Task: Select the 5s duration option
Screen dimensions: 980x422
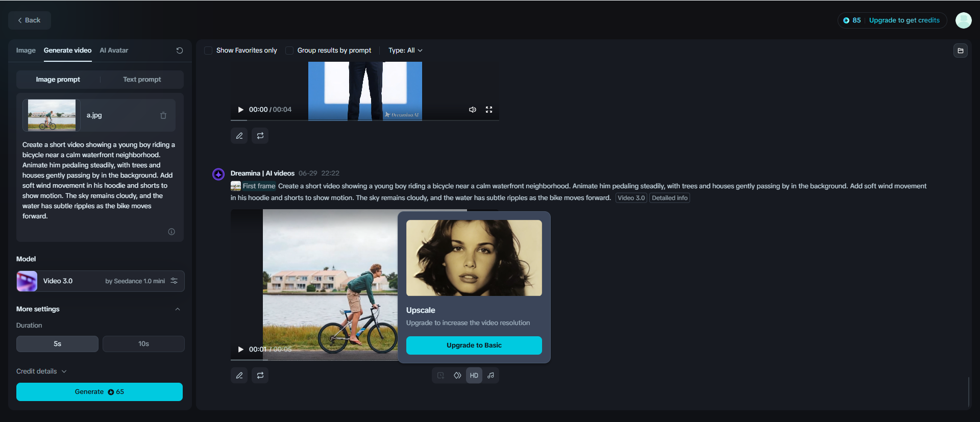Action: coord(57,344)
